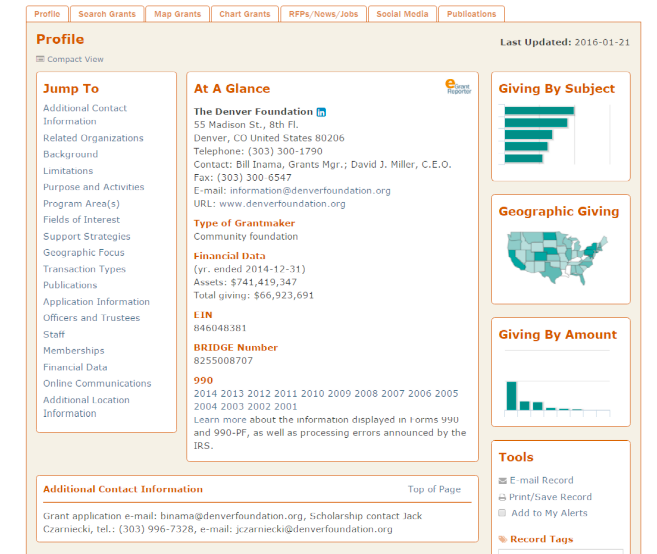
Task: Jump to Fields of Interest
Action: pyautogui.click(x=81, y=220)
